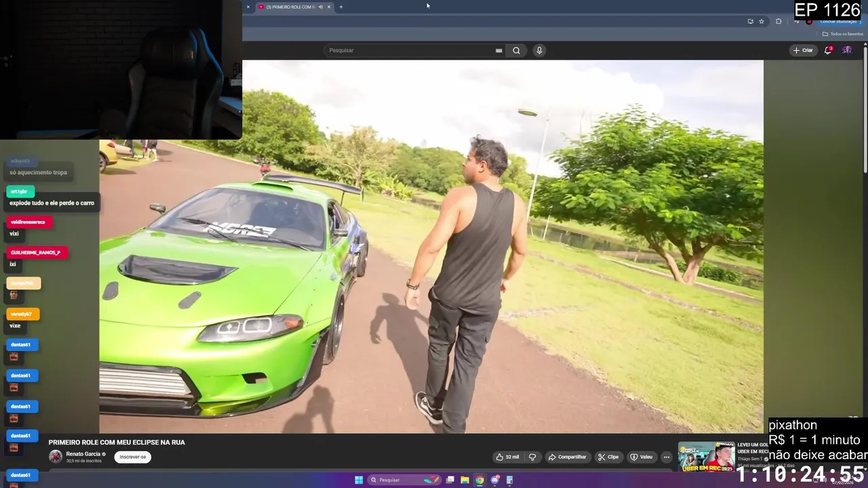Mute the tab via the speaker icon
The width and height of the screenshot is (868, 488).
(x=321, y=7)
